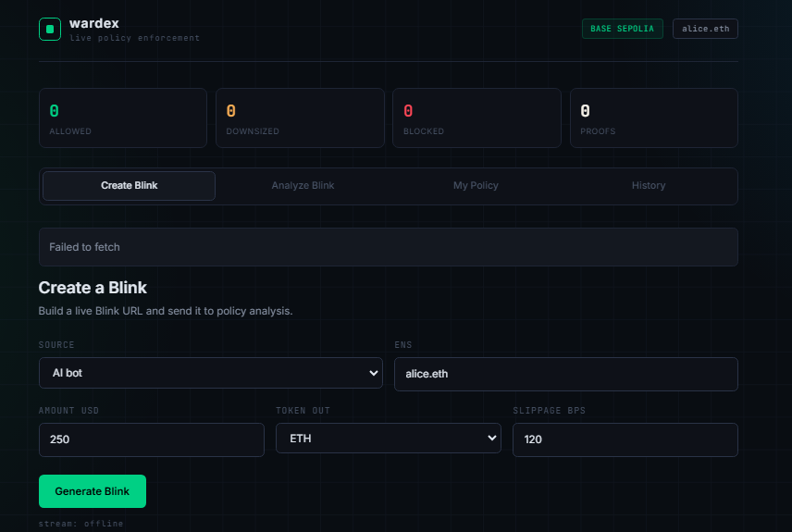792x532 pixels.
Task: Click the ENS field label
Action: pyautogui.click(x=403, y=344)
